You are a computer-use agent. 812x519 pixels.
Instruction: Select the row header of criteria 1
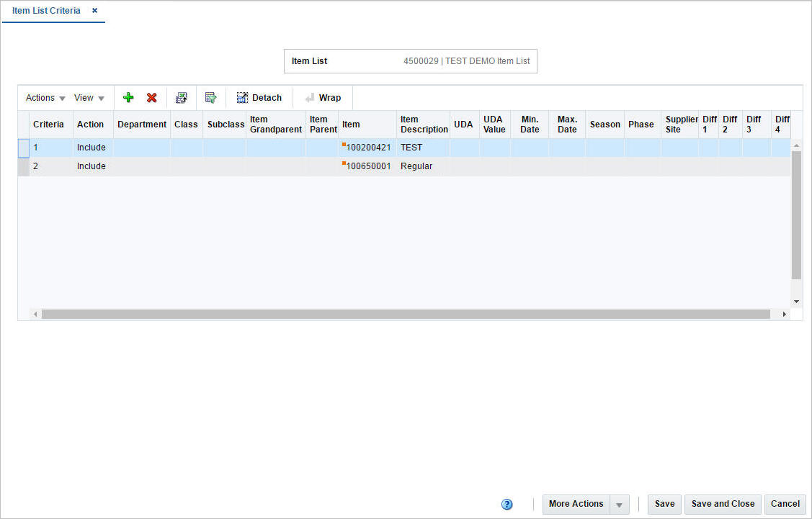point(22,147)
